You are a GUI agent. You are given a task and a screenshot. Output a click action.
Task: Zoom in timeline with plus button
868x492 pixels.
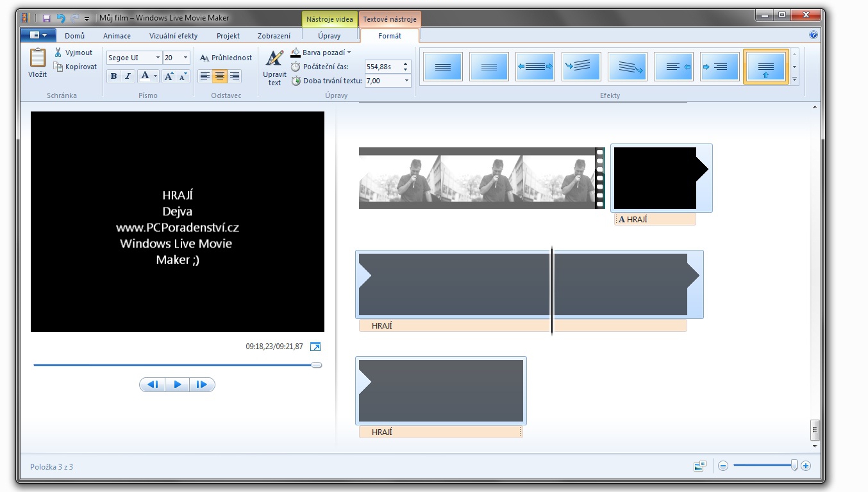pyautogui.click(x=806, y=466)
